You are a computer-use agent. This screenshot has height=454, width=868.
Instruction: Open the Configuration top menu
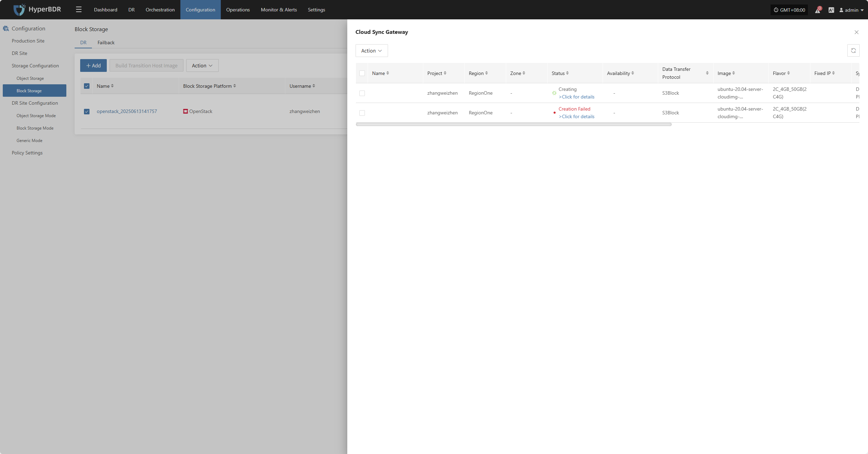click(200, 10)
